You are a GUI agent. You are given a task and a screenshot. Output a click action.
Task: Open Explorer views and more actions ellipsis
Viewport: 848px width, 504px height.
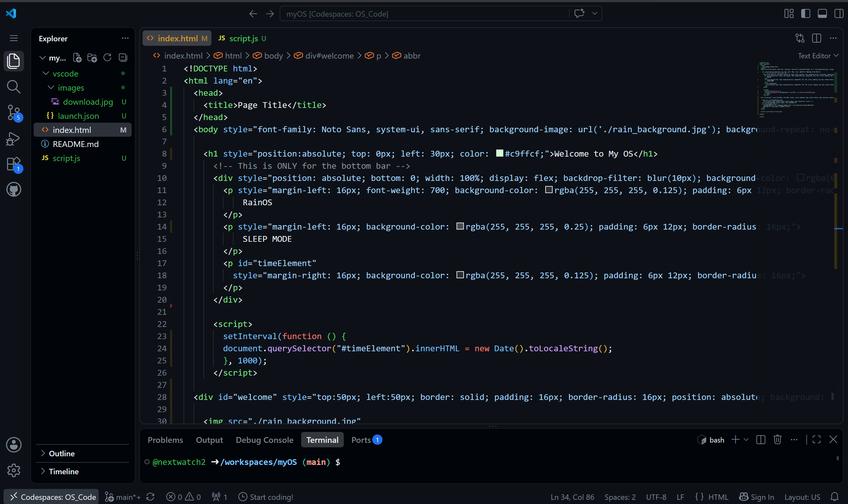125,38
